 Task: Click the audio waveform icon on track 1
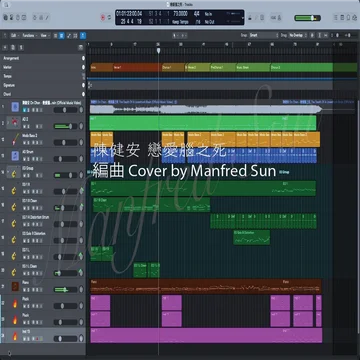15,107
